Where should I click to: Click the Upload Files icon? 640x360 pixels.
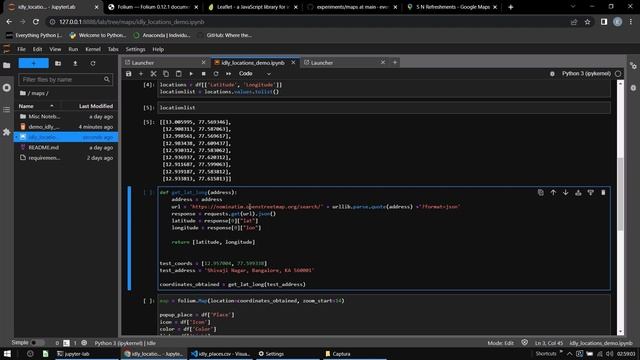(x=75, y=63)
